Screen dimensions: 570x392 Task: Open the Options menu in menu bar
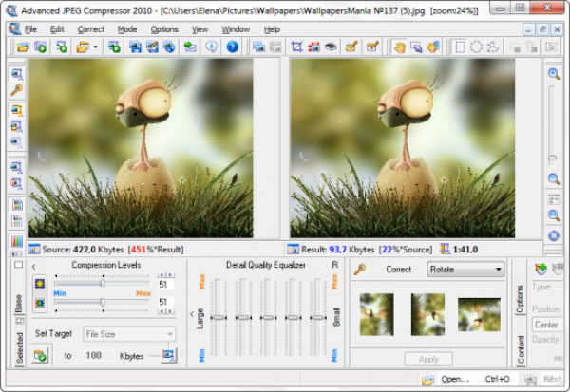coord(163,29)
